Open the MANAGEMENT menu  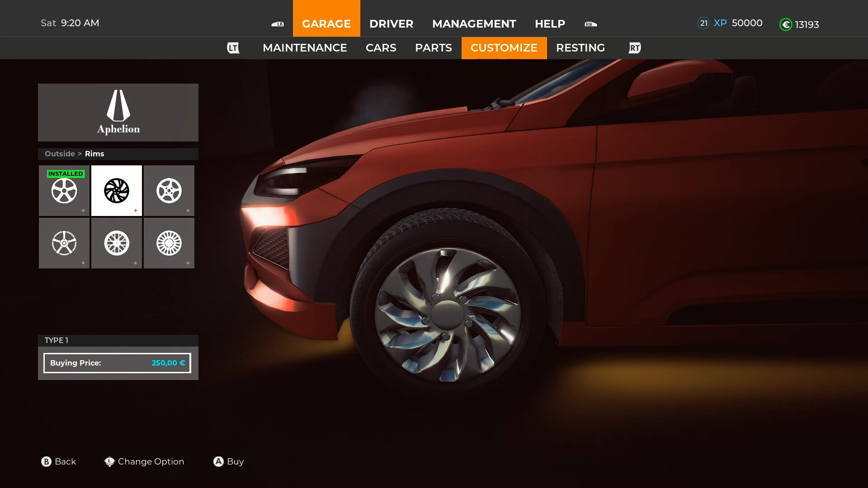click(474, 24)
